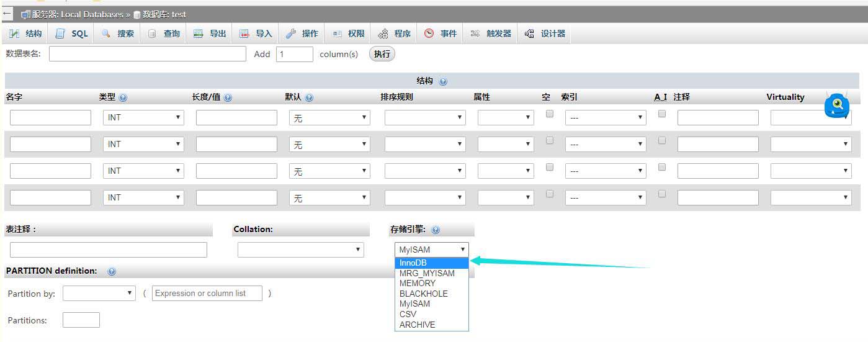This screenshot has width=868, height=342.
Task: Open the 触发器 triggers tab
Action: [x=491, y=34]
